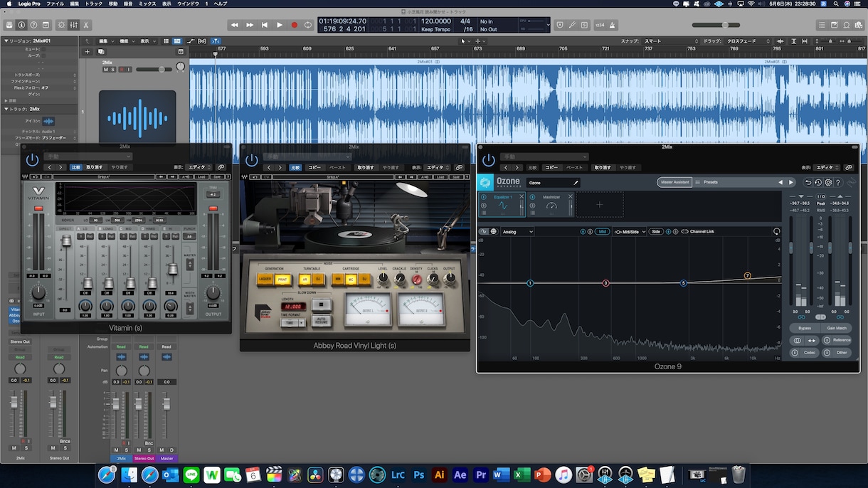Click コピー in Ozone plugin header
This screenshot has width=868, height=488.
[x=551, y=167]
